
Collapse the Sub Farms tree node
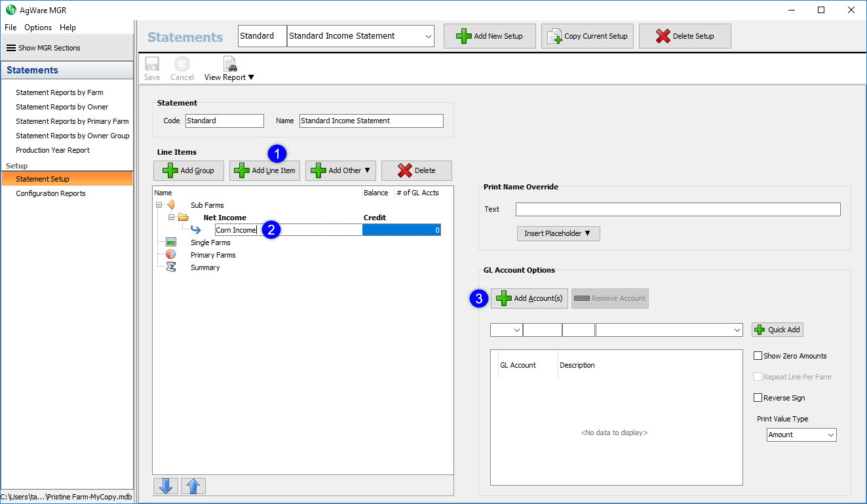coord(158,205)
